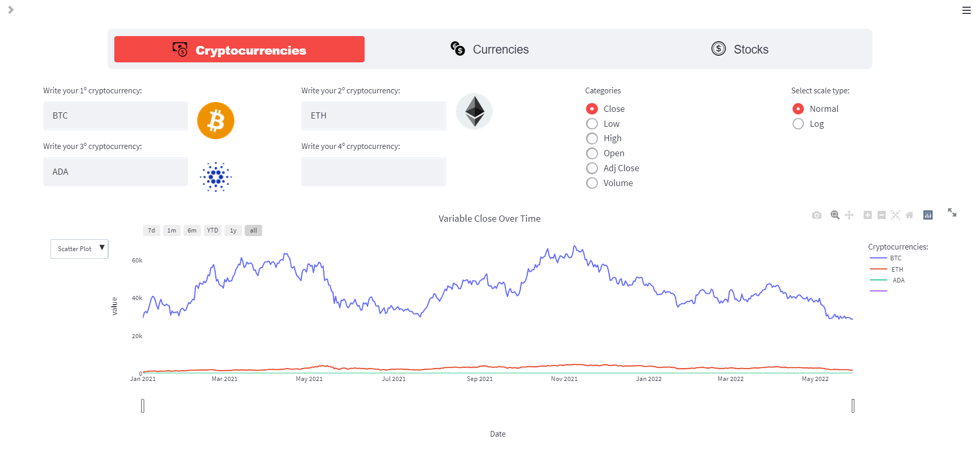This screenshot has width=980, height=449.
Task: Download the chart as a PNG image
Action: point(817,214)
